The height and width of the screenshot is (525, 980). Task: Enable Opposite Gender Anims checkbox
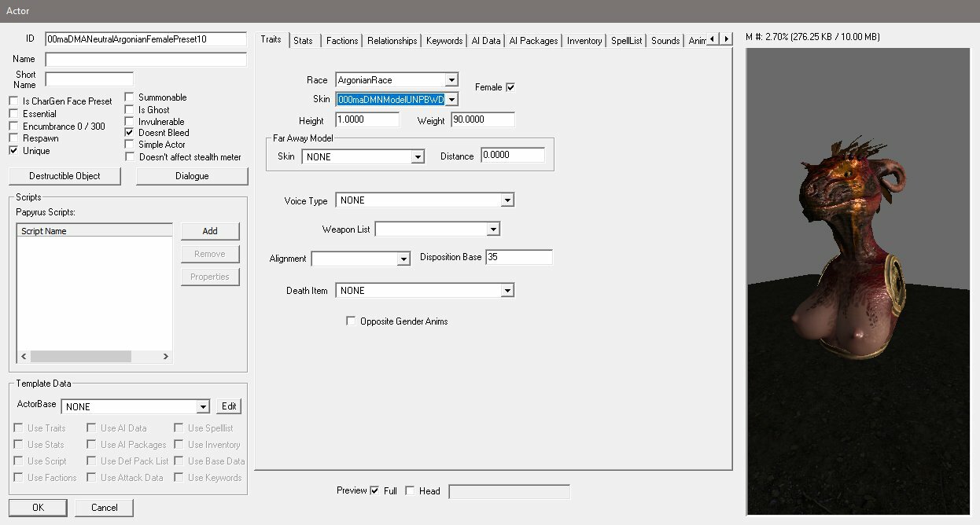click(351, 321)
